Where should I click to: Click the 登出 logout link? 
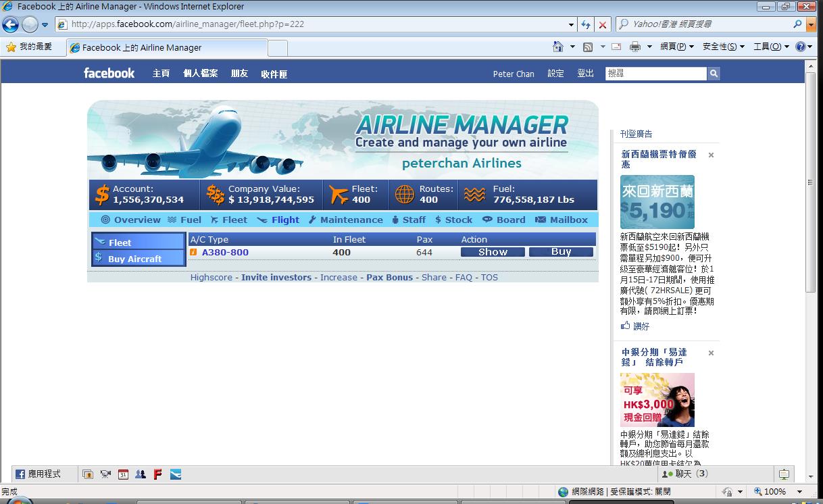pyautogui.click(x=585, y=74)
